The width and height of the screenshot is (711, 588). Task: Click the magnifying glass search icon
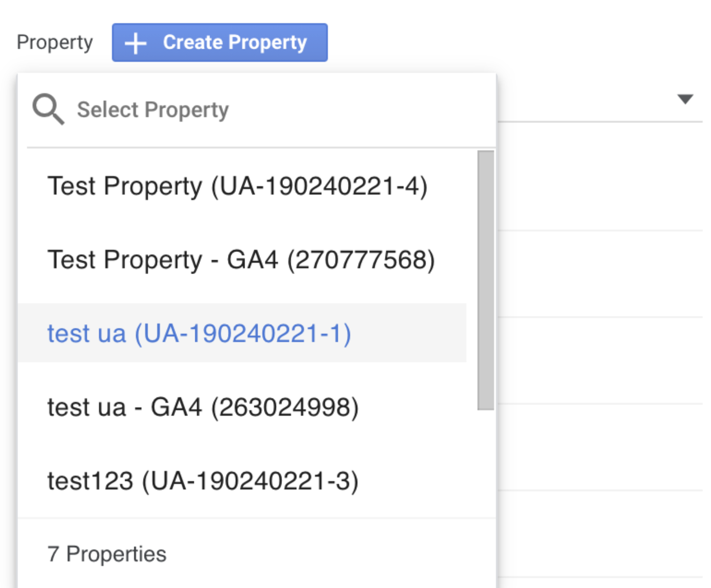click(48, 109)
